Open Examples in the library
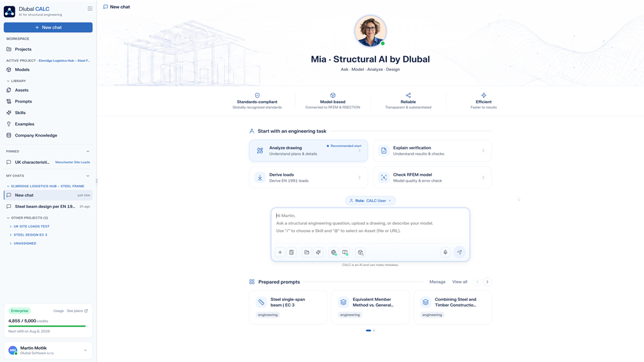644x362 pixels. [x=48, y=124]
